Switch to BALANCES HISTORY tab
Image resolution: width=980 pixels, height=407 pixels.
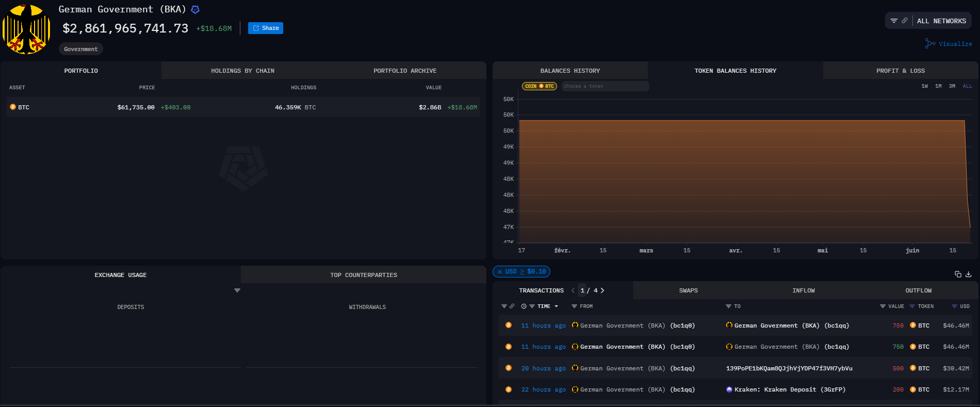[x=570, y=71]
